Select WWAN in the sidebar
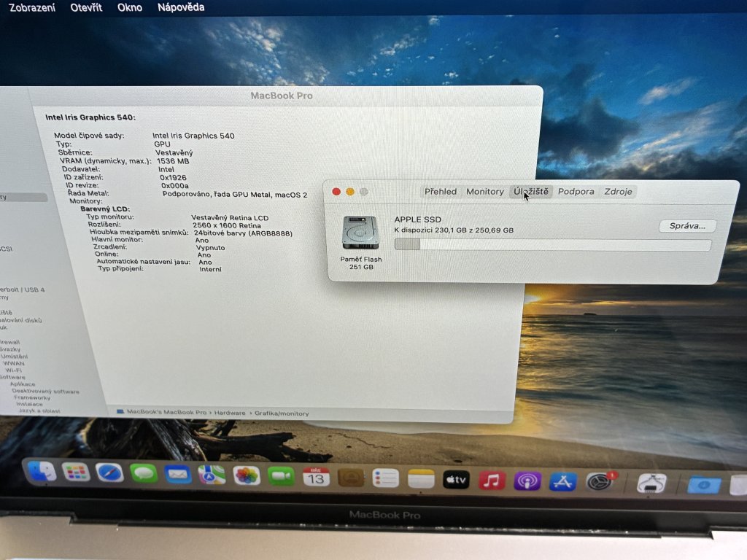Screen dimensions: 747x560 [13, 363]
